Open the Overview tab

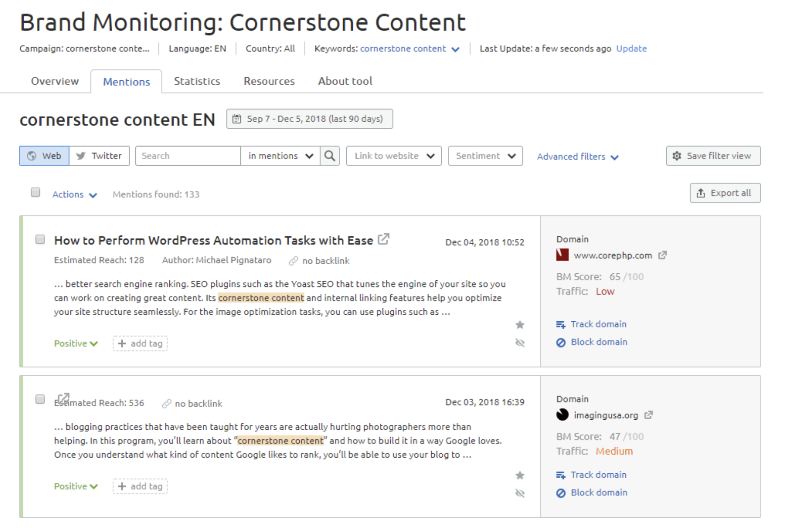(x=55, y=81)
